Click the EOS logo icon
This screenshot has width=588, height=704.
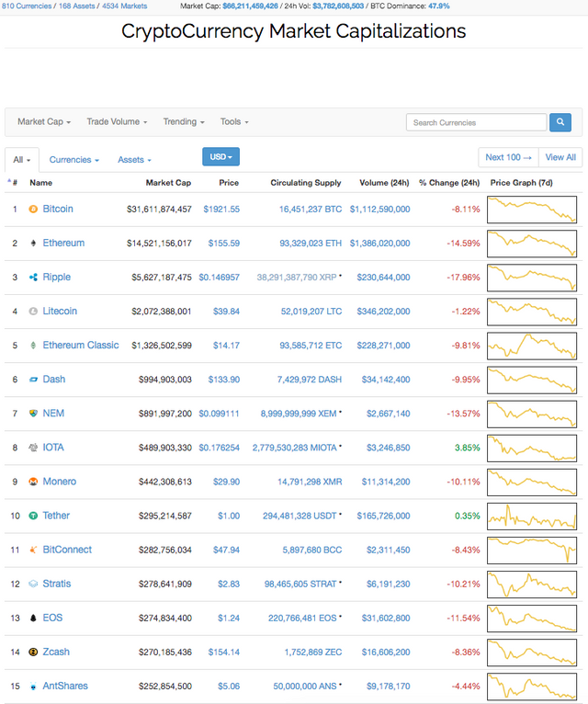click(33, 619)
